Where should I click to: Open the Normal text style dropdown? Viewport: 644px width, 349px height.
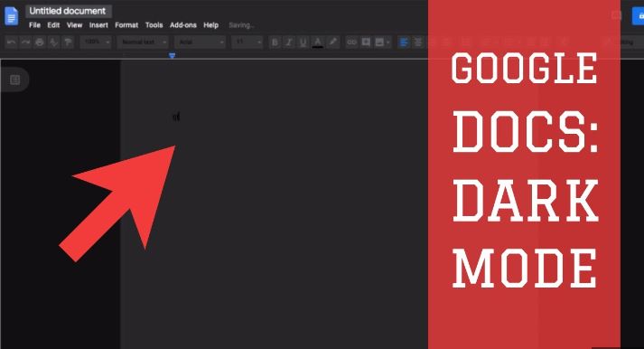pos(143,42)
